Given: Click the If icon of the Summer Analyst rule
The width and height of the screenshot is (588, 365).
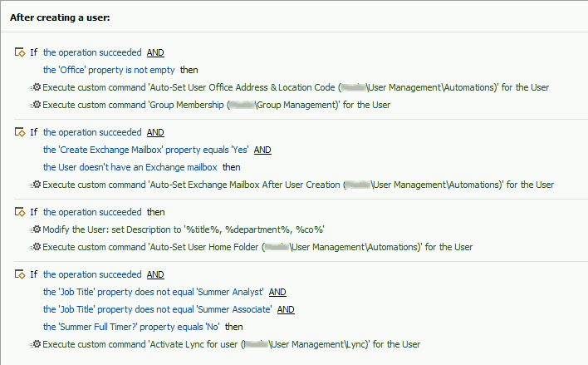Looking at the screenshot, I should point(20,274).
